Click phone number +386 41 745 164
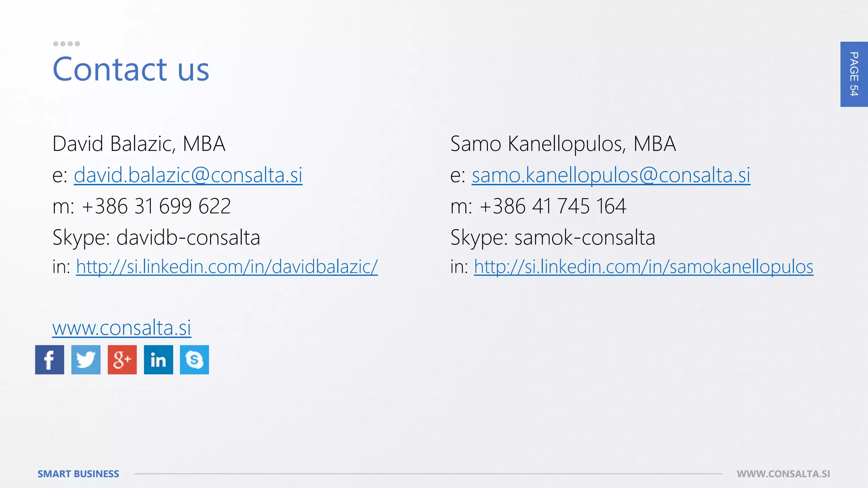Image resolution: width=868 pixels, height=488 pixels. click(553, 206)
